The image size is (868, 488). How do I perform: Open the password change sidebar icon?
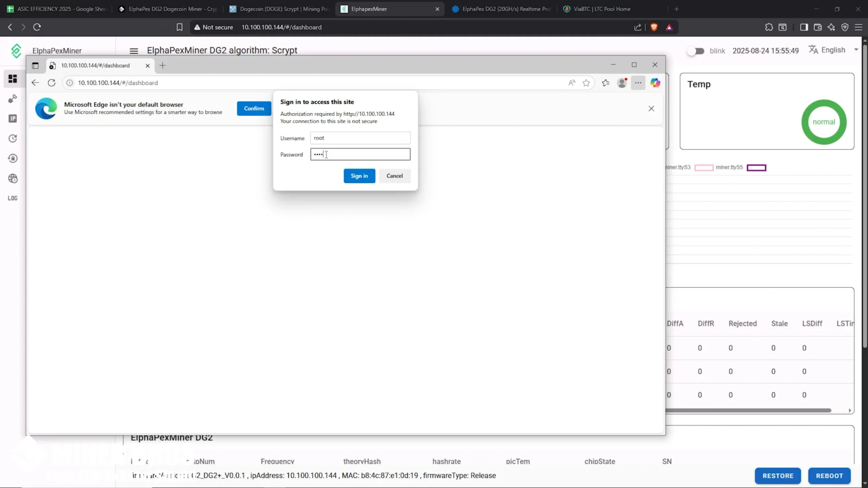tap(13, 158)
